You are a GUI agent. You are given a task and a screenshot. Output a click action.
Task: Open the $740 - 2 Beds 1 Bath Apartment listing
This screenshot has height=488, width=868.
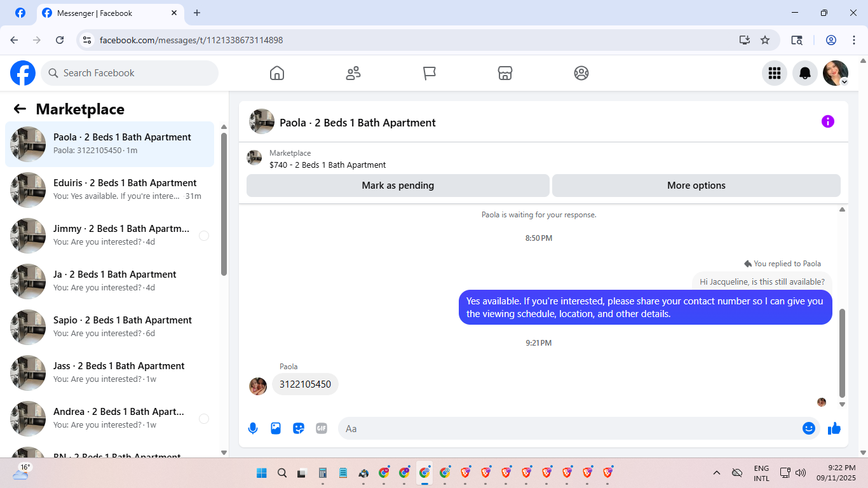pos(327,165)
